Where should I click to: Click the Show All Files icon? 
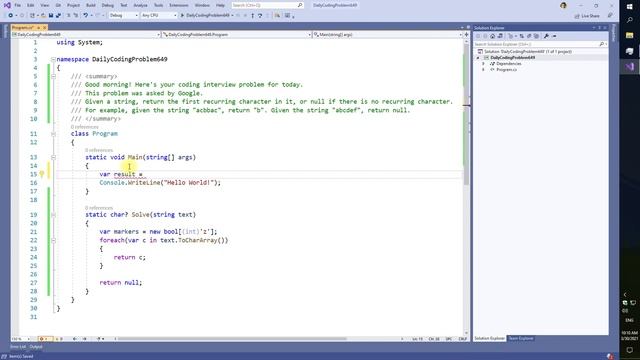pyautogui.click(x=536, y=36)
